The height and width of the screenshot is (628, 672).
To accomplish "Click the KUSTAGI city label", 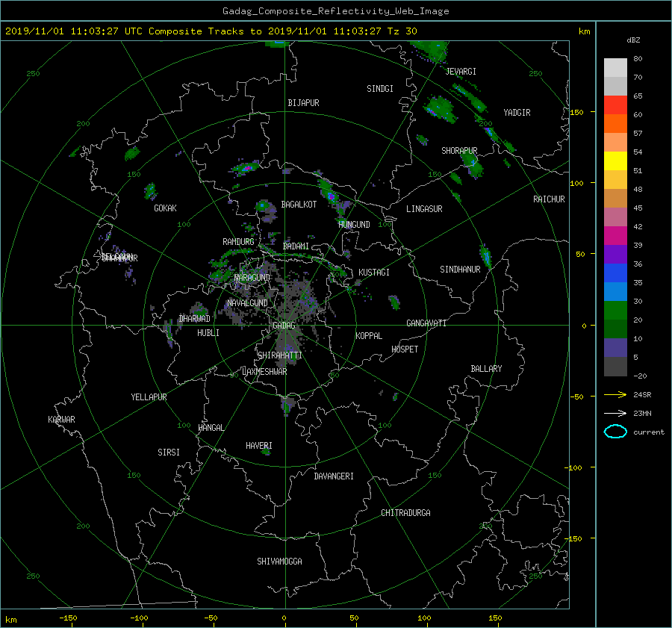I will point(374,273).
